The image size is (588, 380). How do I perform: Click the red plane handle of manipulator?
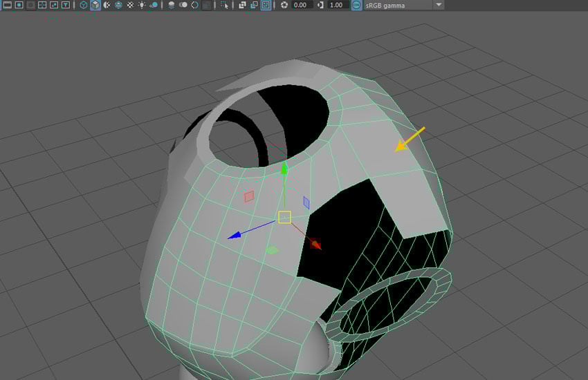(x=249, y=196)
